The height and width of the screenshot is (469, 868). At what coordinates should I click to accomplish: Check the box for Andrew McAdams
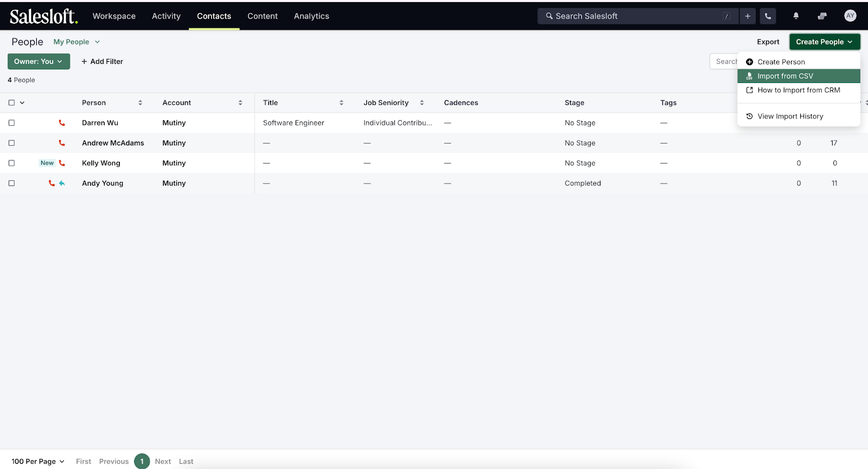(x=11, y=143)
